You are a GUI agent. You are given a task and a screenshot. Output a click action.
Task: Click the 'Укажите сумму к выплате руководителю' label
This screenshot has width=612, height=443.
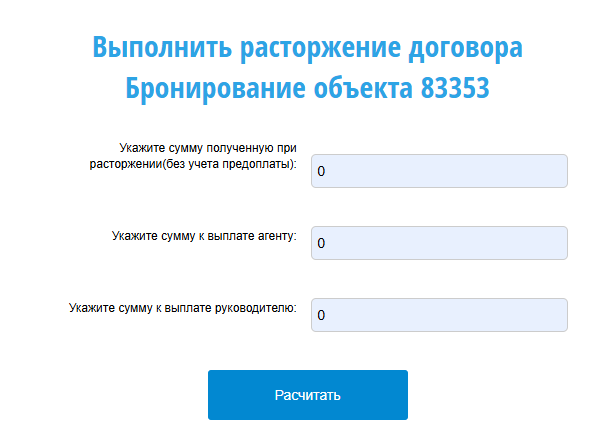pos(183,308)
